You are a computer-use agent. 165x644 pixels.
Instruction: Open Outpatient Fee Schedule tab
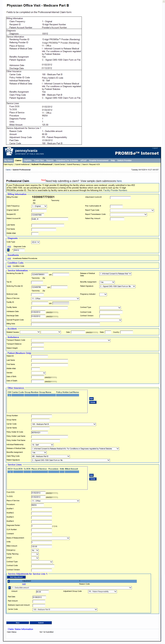(x=67, y=161)
